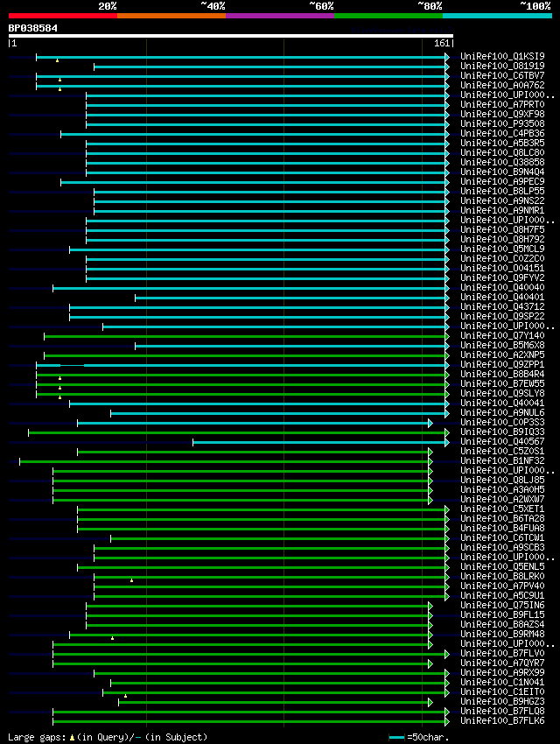This screenshot has width=560, height=744.
Task: Select the UniRef100_Q38858 label
Action: tap(502, 162)
